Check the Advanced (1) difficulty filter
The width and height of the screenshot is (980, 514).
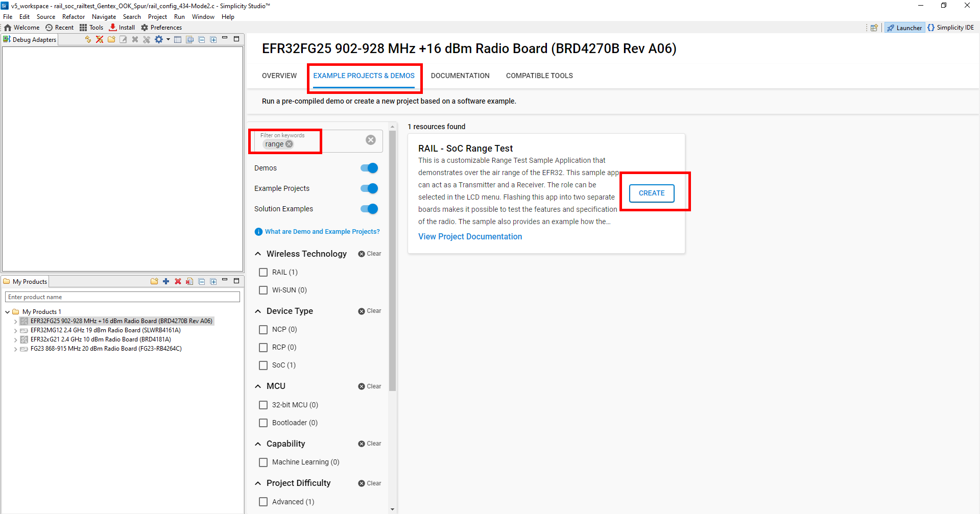[264, 502]
